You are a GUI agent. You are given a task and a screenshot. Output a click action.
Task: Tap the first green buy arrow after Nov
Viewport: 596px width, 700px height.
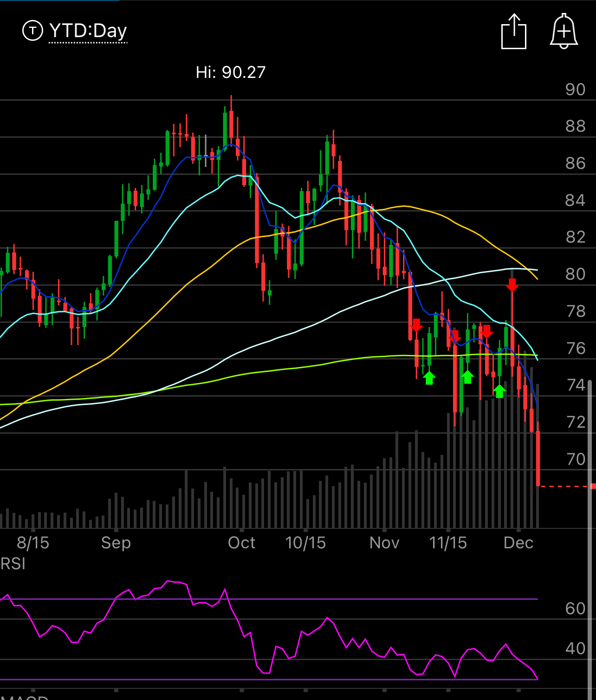(x=429, y=378)
